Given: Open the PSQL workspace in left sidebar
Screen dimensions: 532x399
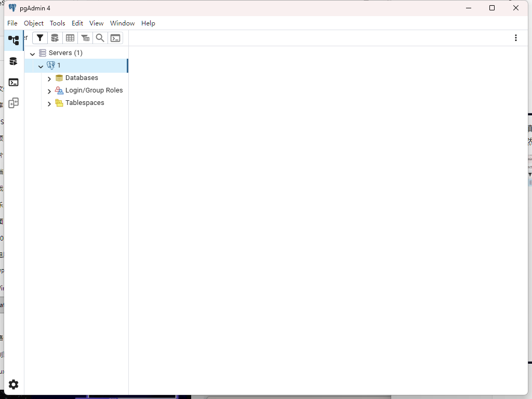Looking at the screenshot, I should [x=14, y=82].
